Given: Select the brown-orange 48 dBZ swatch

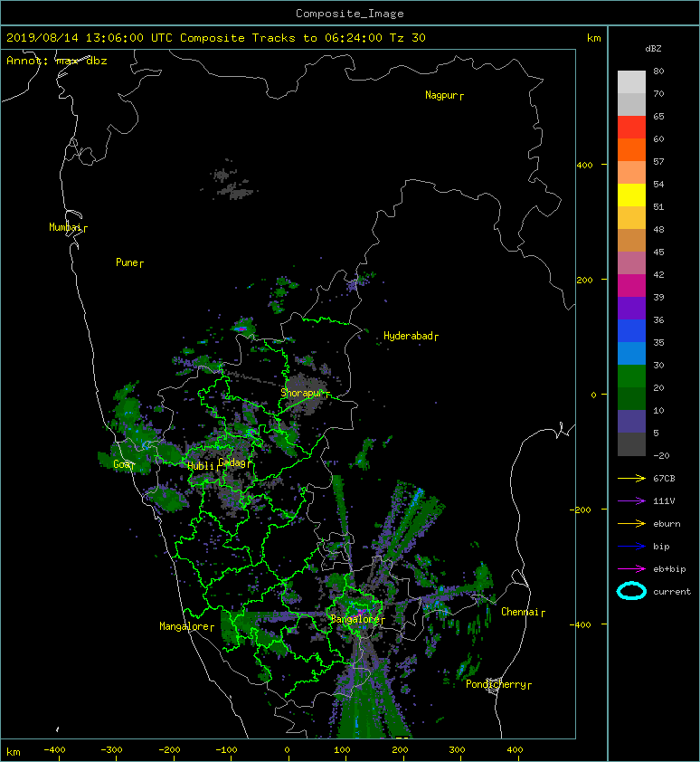Looking at the screenshot, I should 631,240.
